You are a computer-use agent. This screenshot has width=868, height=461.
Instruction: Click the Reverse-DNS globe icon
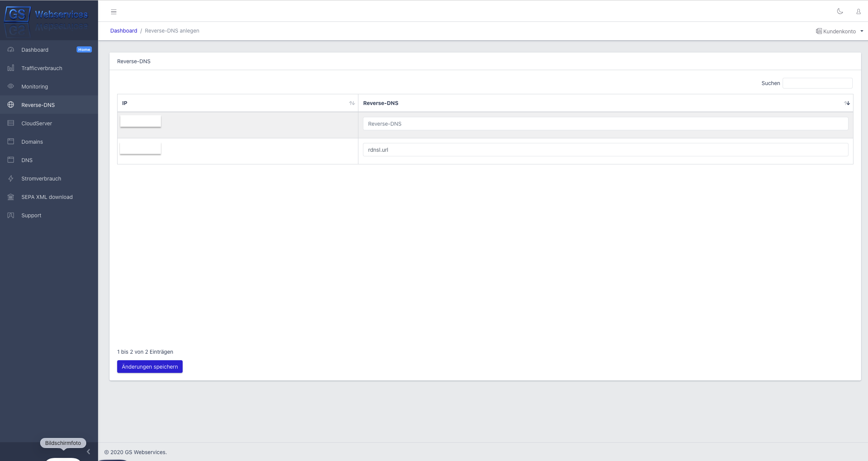pos(11,105)
